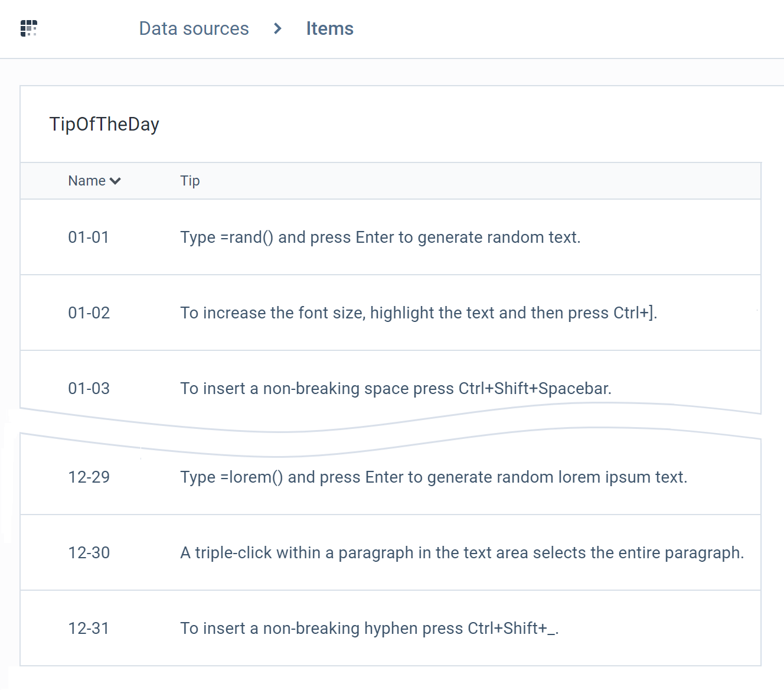Select the triple-click paragraph tip

pos(462,553)
